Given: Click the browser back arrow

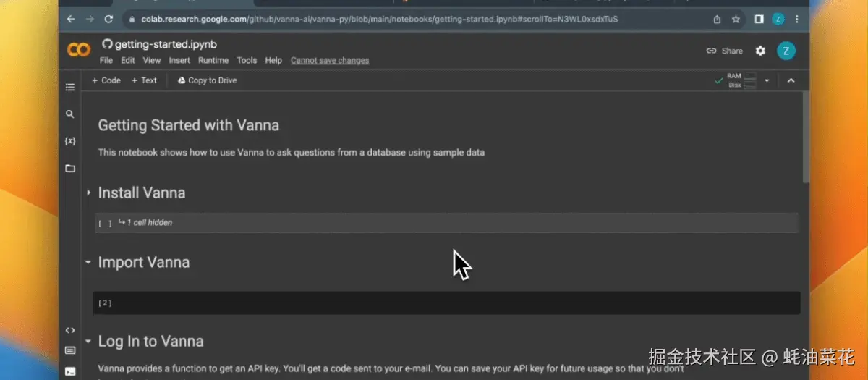Looking at the screenshot, I should pos(71,19).
